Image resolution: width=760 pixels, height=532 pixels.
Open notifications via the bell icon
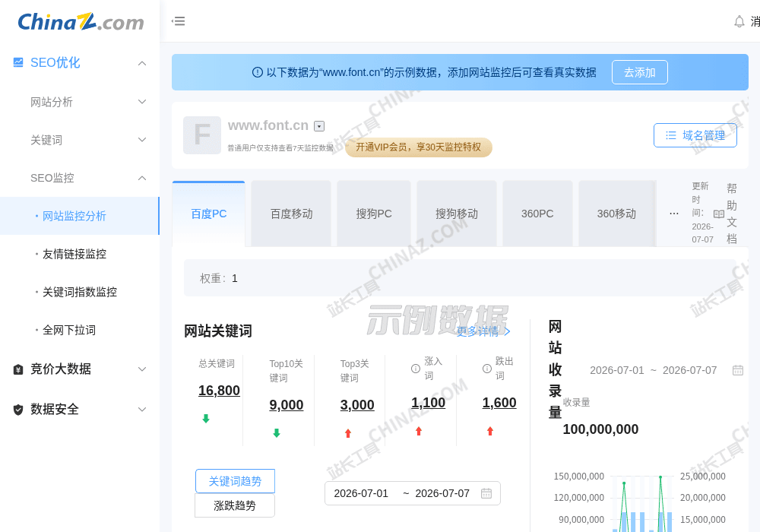click(739, 21)
